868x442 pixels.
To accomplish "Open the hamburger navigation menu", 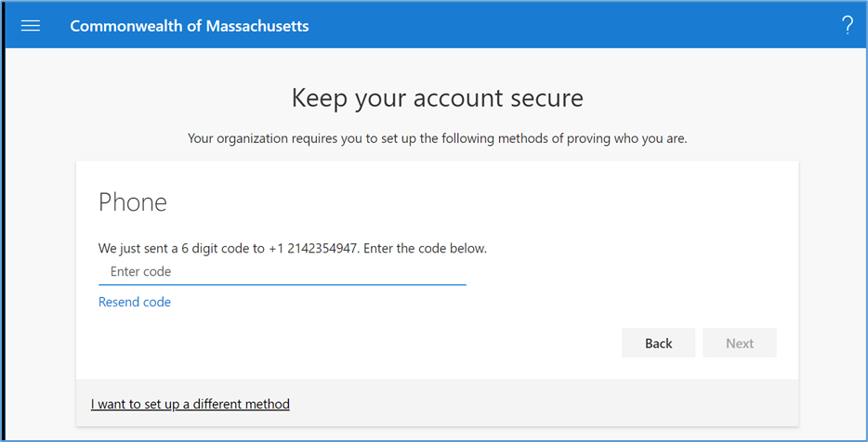I will 31,26.
